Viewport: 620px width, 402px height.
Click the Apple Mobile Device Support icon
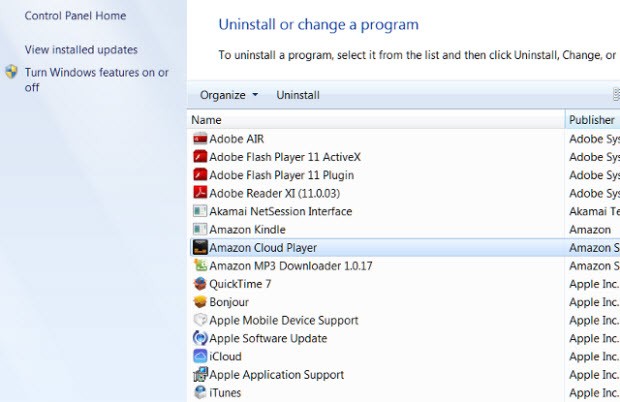200,320
